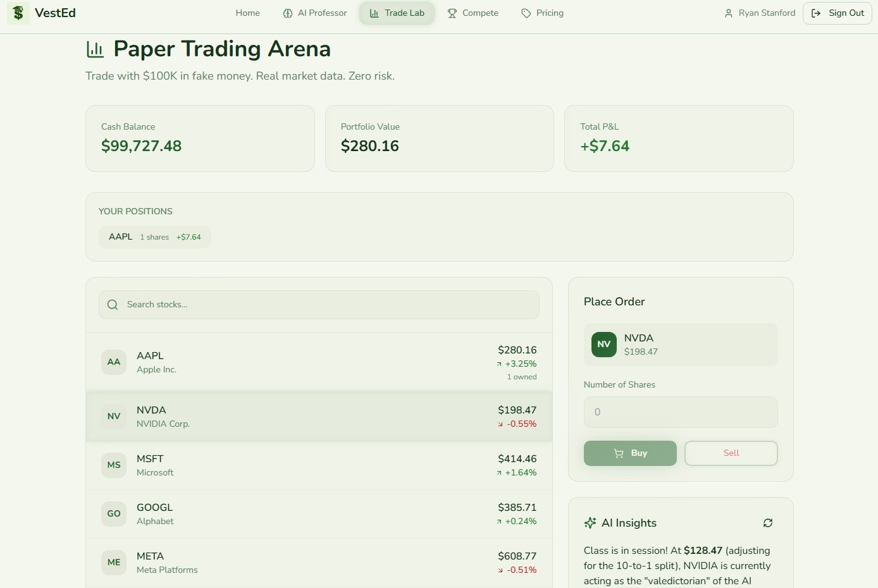This screenshot has height=588, width=878.
Task: Click the NVDA price change -0.55%
Action: pos(517,424)
